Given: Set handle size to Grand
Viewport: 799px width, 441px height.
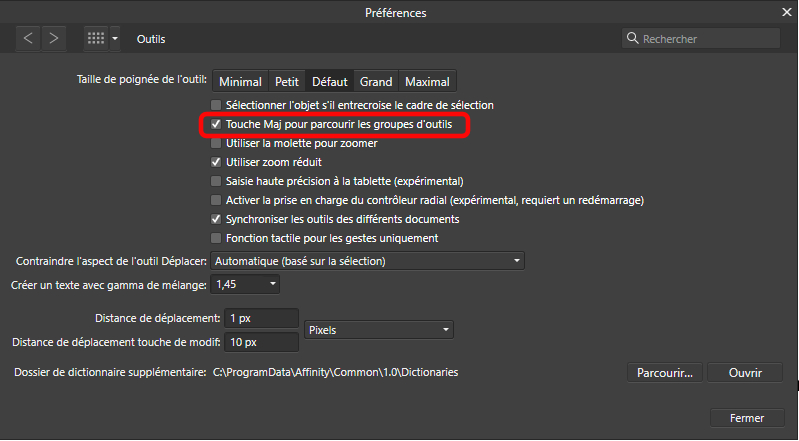Looking at the screenshot, I should [x=376, y=82].
